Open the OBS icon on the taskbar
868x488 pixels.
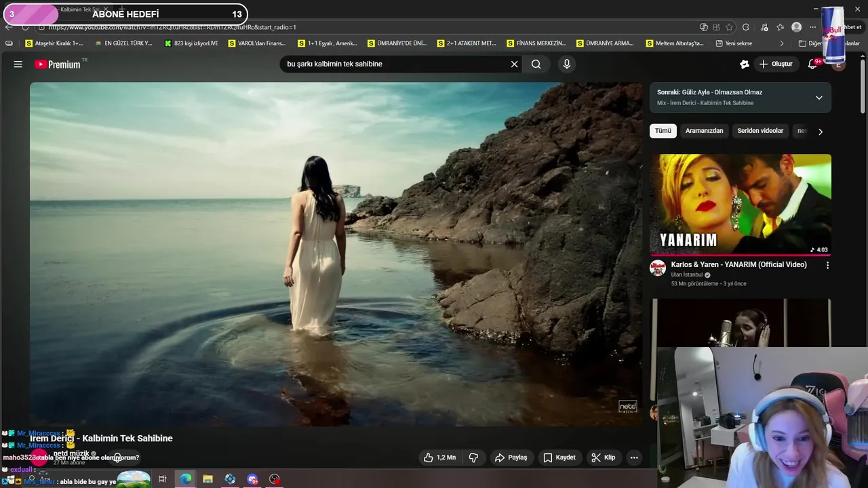click(x=275, y=479)
